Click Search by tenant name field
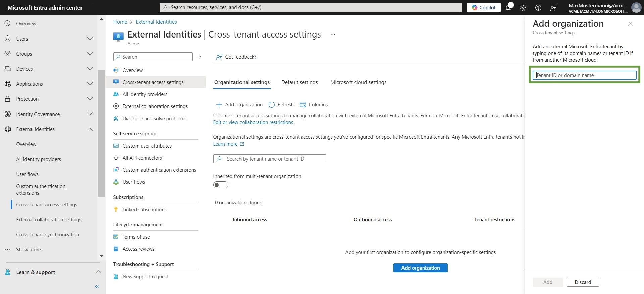 click(270, 159)
